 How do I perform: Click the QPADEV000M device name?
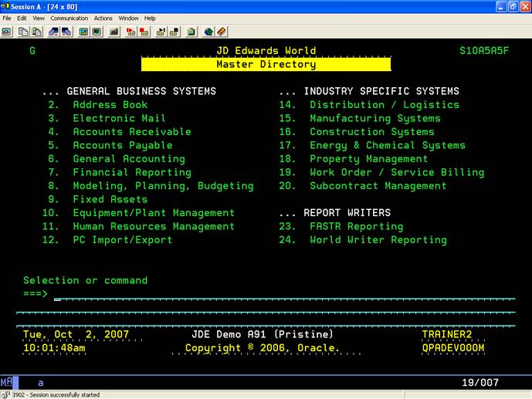tap(453, 348)
